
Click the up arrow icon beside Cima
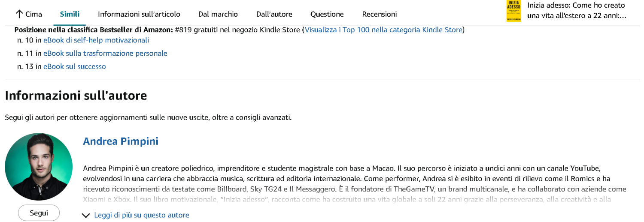(x=19, y=14)
